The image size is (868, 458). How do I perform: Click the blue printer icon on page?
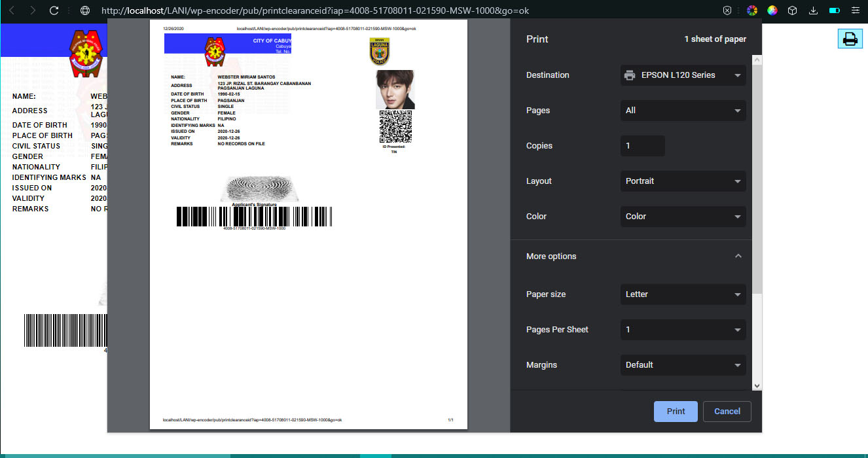850,39
